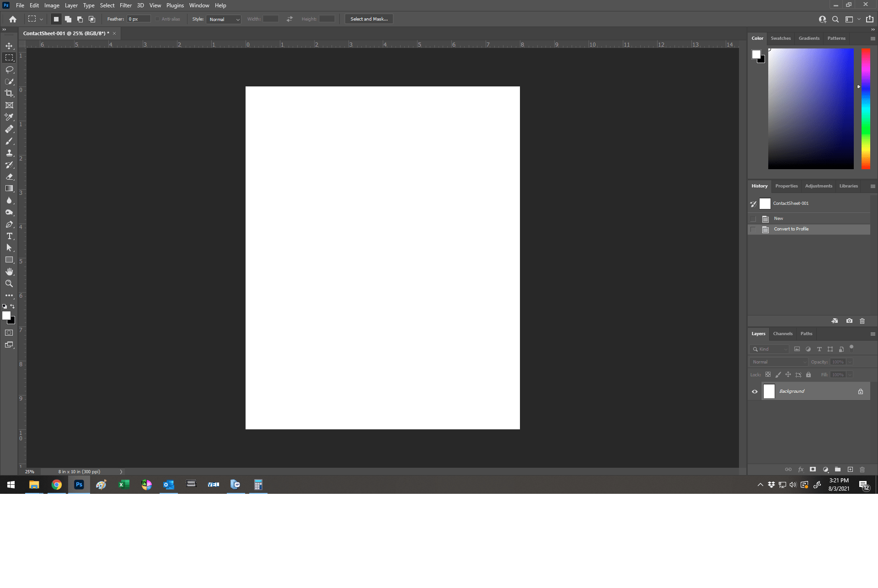Open the Layers panel options menu
This screenshot has height=588, width=878.
click(873, 334)
